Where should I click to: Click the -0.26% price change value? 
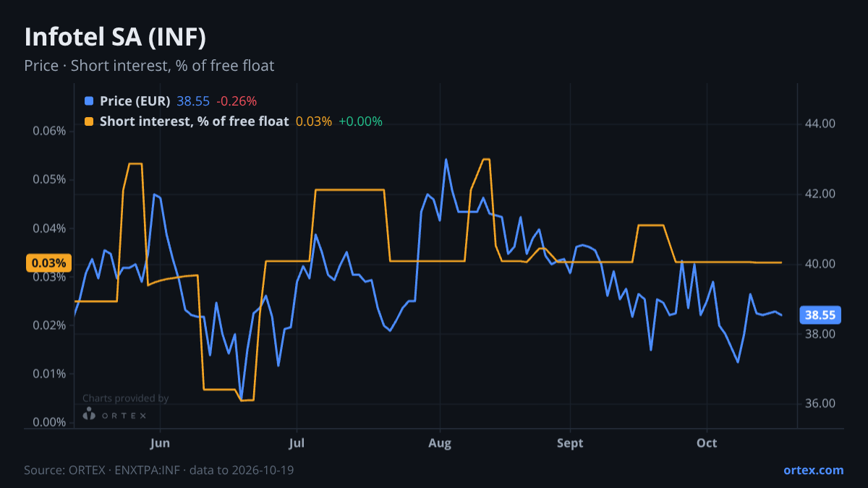pyautogui.click(x=237, y=101)
